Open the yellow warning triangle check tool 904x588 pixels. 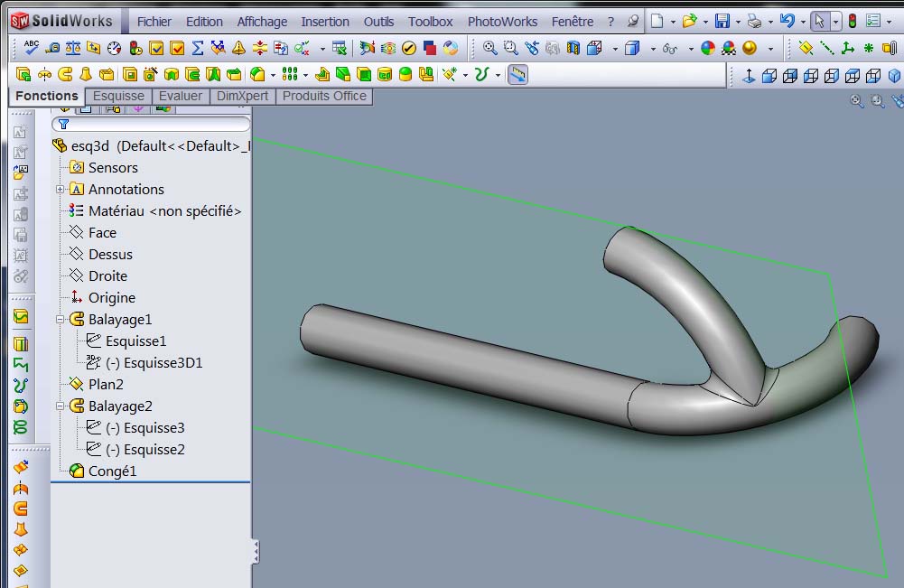pyautogui.click(x=238, y=49)
